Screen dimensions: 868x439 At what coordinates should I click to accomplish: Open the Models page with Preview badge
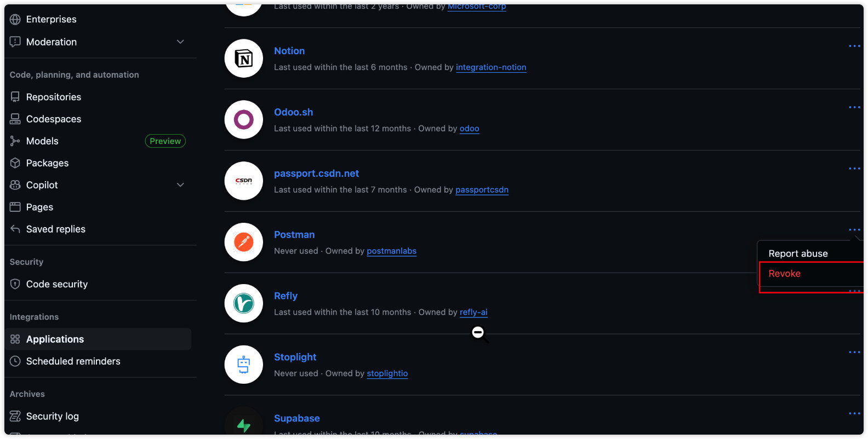42,141
